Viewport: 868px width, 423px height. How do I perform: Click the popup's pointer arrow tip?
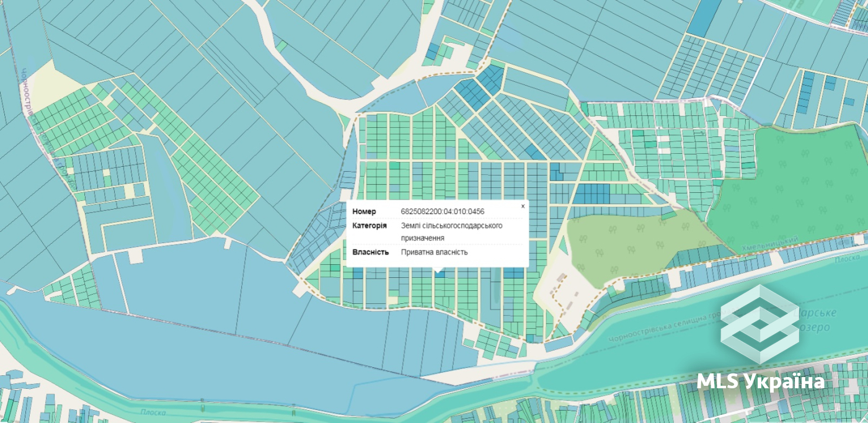tap(439, 272)
